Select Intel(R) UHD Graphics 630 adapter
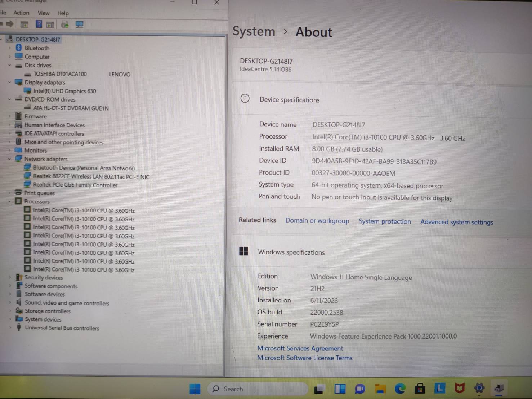 click(65, 91)
